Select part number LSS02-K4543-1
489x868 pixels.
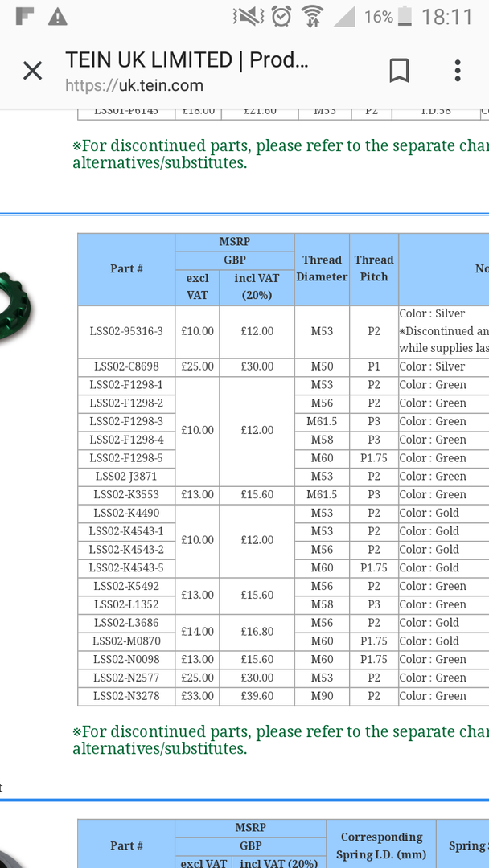126,531
